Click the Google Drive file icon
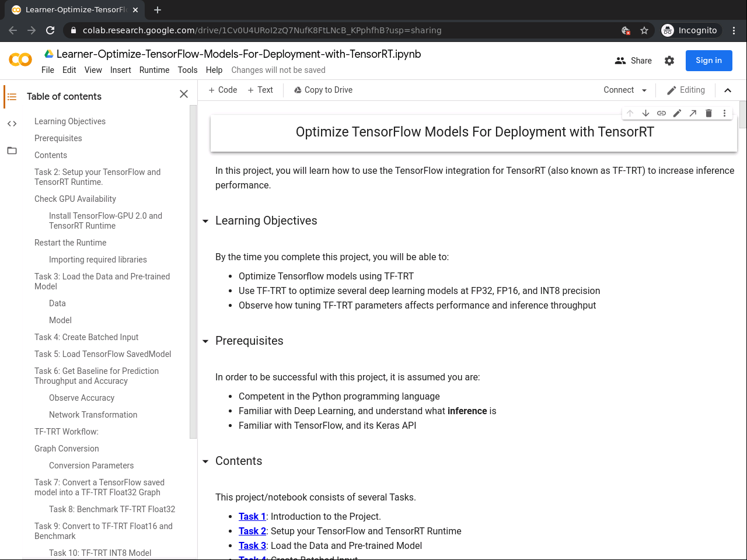Screen dimensions: 747x560 click(49, 54)
